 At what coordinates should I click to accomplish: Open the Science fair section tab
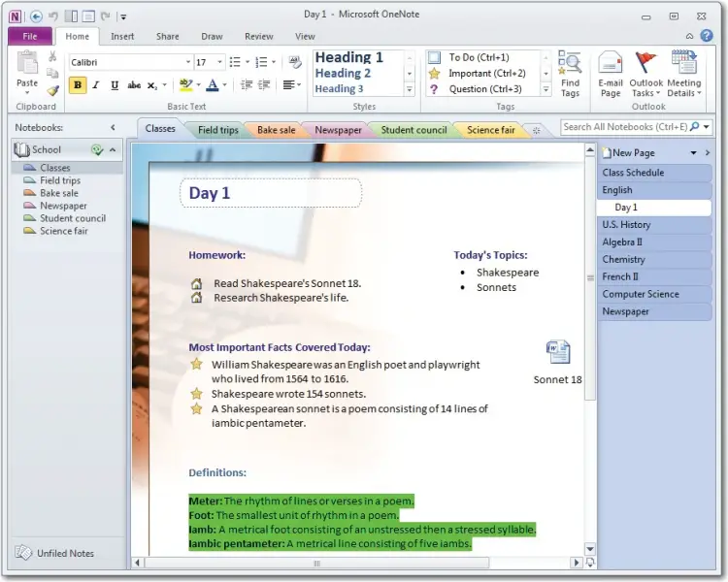click(x=491, y=130)
